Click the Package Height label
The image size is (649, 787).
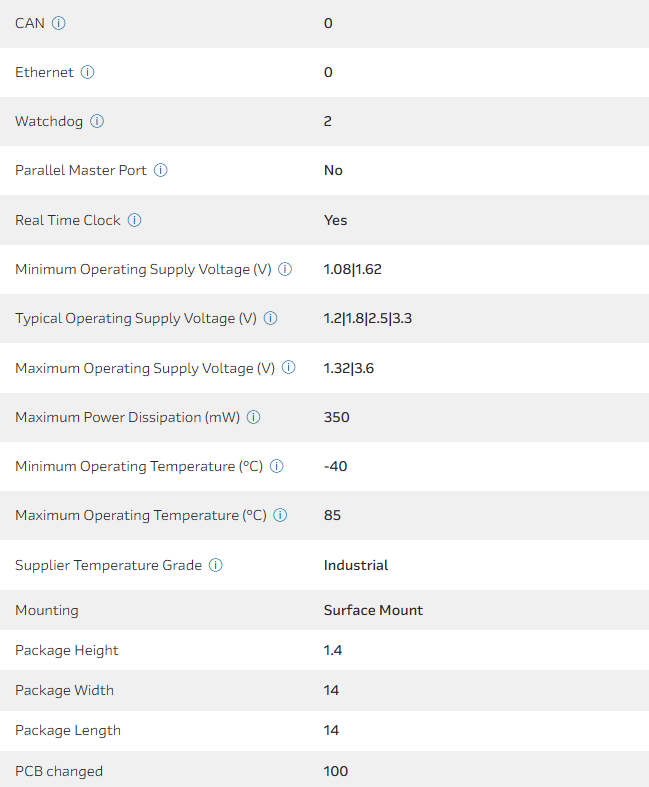[x=67, y=650]
